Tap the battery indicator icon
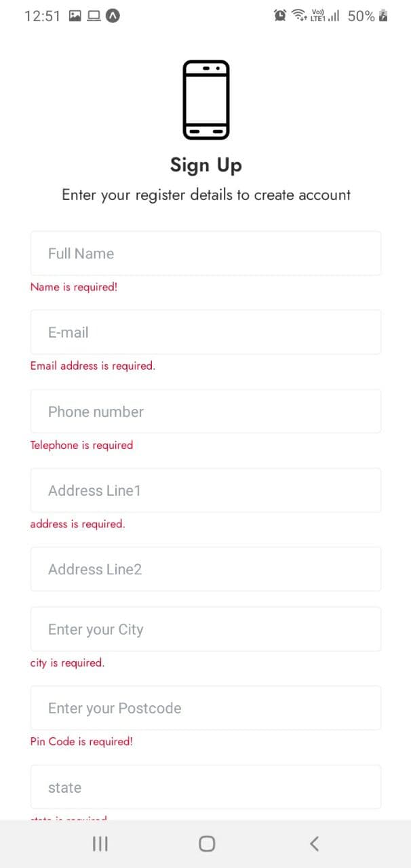Screen dimensions: 411x868 pyautogui.click(x=383, y=16)
